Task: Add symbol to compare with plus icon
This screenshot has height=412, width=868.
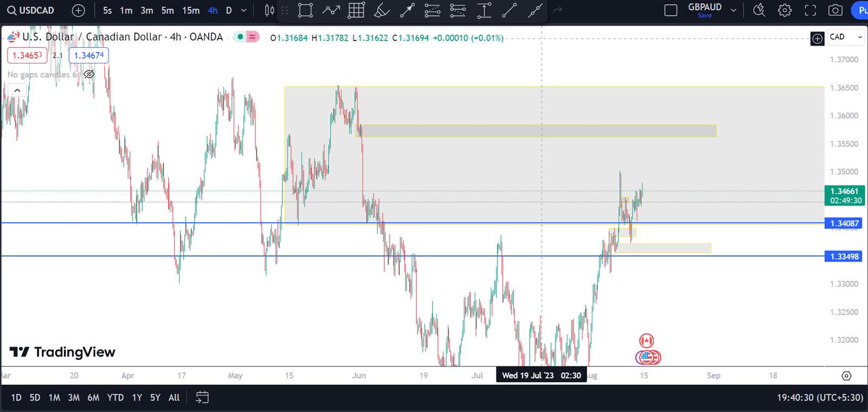Action: [x=78, y=10]
